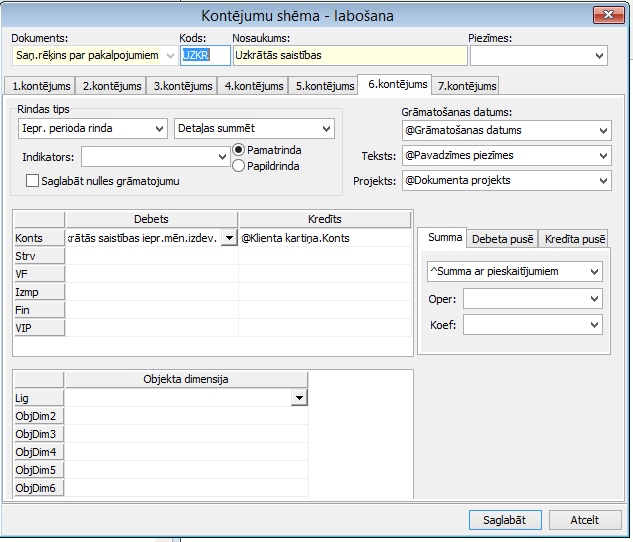Open the Koef dropdown
This screenshot has height=542, width=633.
(594, 324)
